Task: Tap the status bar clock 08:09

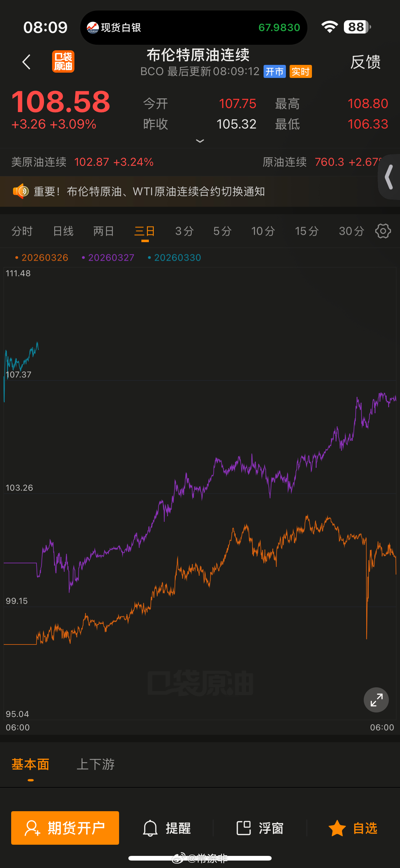Action: point(46,27)
